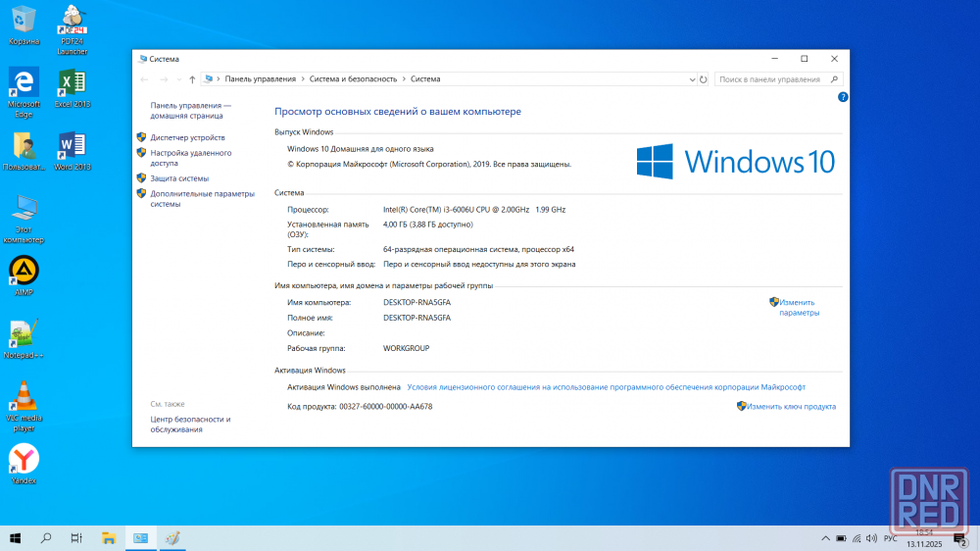980x551 pixels.
Task: Open 'Диспетчер устройств' link
Action: (187, 137)
